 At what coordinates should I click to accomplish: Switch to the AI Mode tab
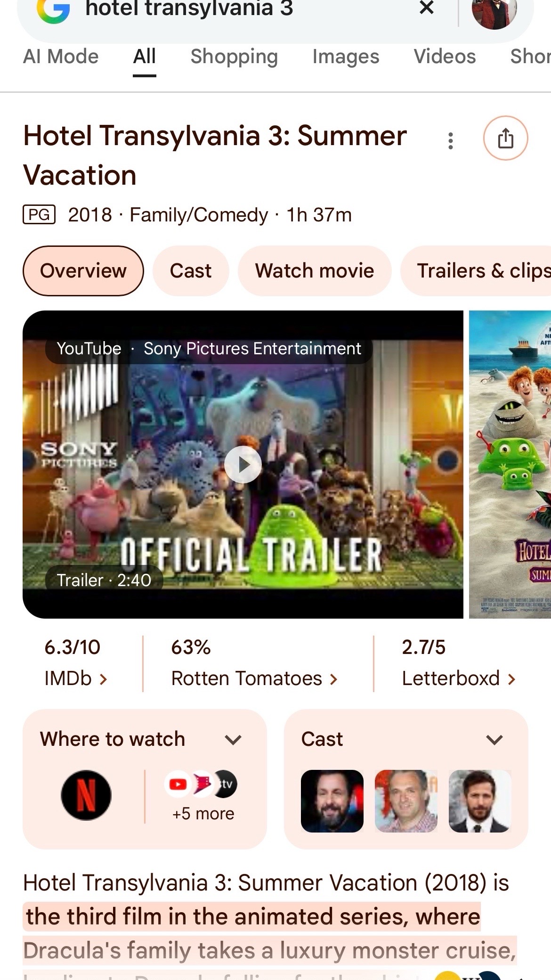pos(61,57)
